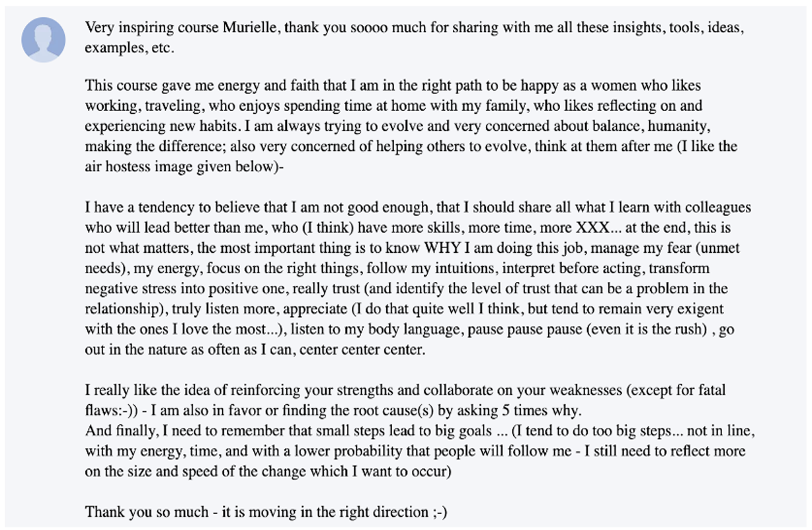
Task: Click the winking smiley ";-)" at the end
Action: [436, 511]
